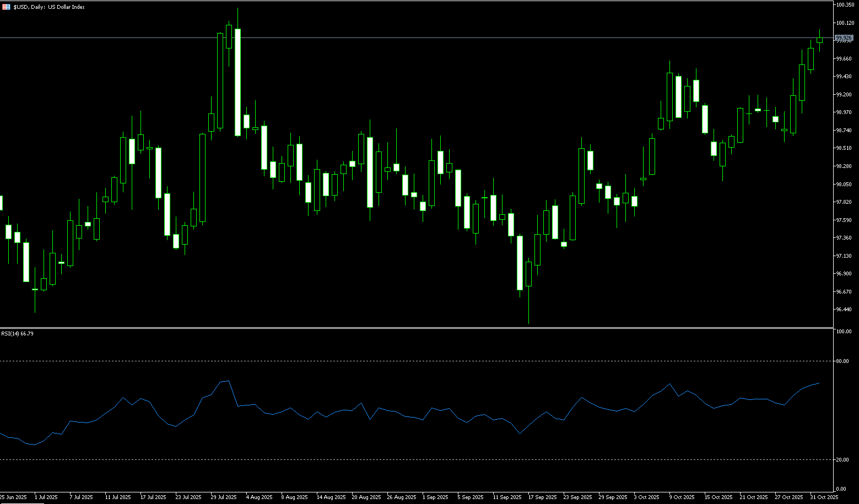Click the 31 Oct 2025 date label
The width and height of the screenshot is (859, 504).
[x=824, y=497]
